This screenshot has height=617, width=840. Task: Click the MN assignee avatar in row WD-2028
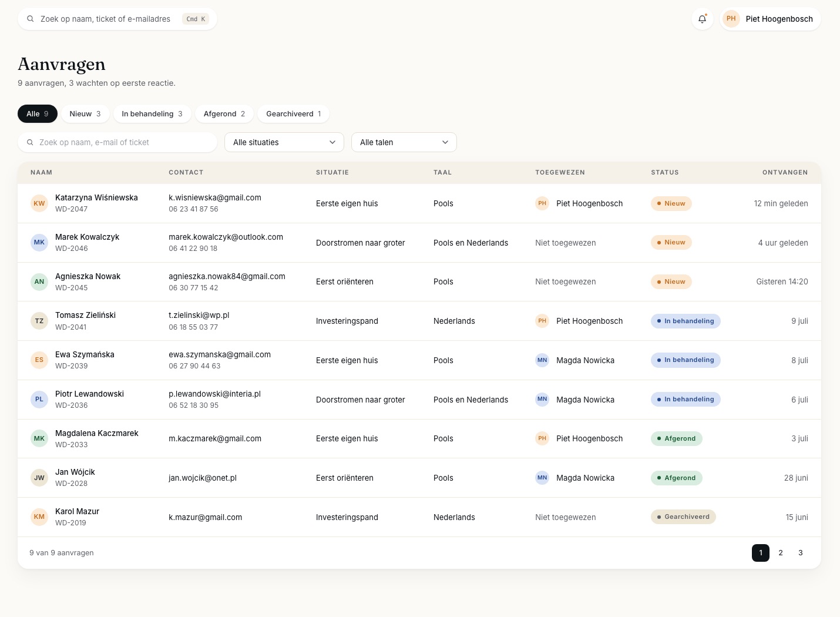point(542,478)
